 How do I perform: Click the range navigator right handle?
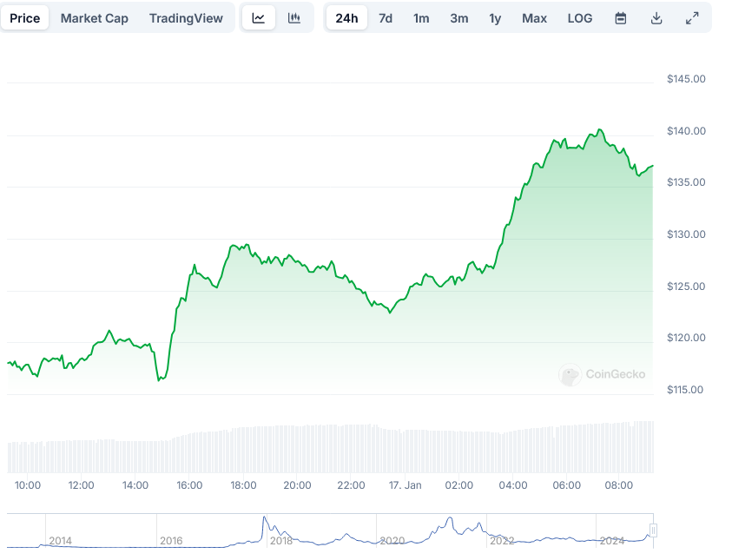coord(653,530)
